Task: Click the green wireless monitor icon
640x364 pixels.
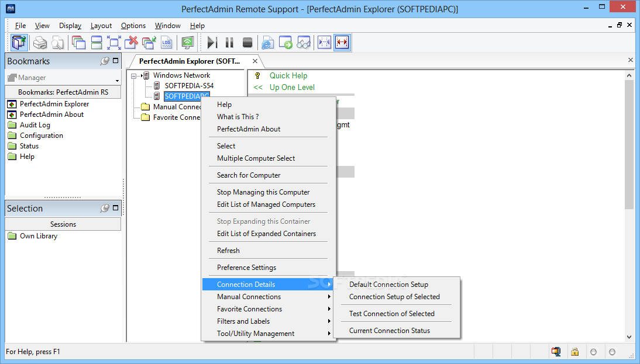Action: (187, 43)
